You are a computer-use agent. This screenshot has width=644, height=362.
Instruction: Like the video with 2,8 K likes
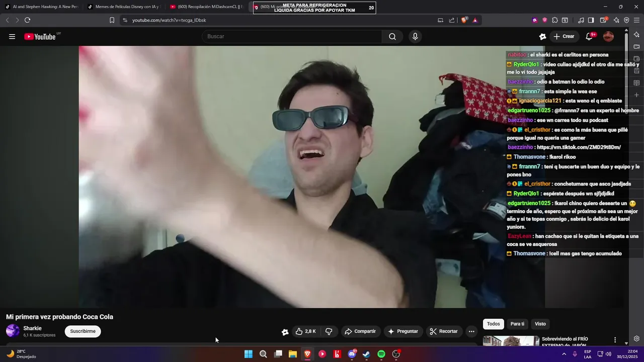(x=305, y=331)
